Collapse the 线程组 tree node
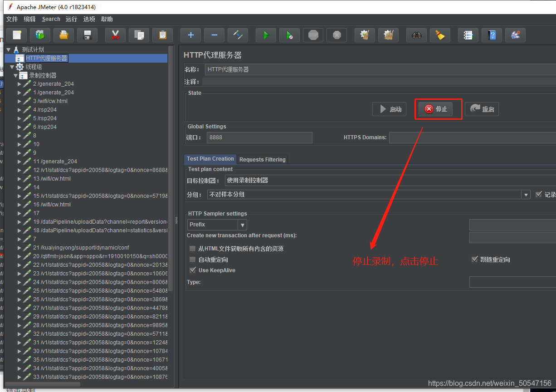The width and height of the screenshot is (556, 392). click(12, 67)
